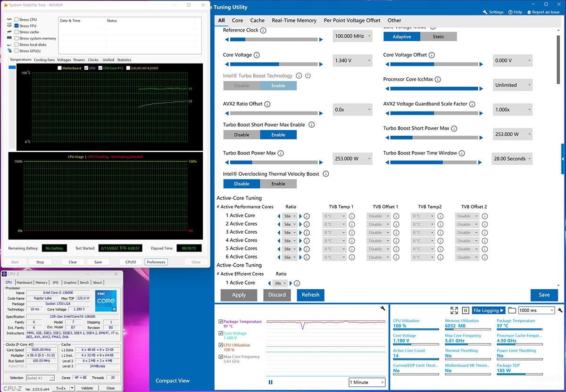Screen dimensions: 566x392
Task: Select Static core voltage mode
Action: pyautogui.click(x=439, y=37)
